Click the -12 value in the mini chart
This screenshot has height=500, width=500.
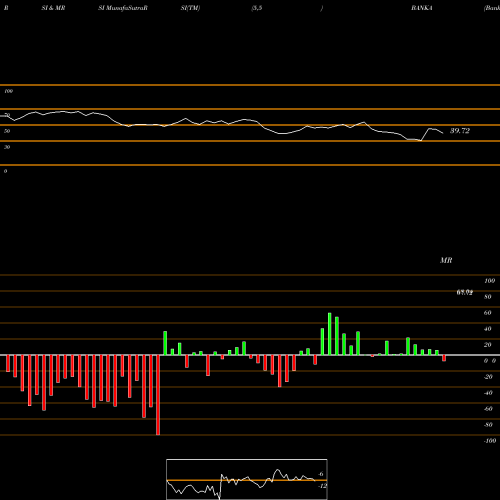pyautogui.click(x=322, y=486)
